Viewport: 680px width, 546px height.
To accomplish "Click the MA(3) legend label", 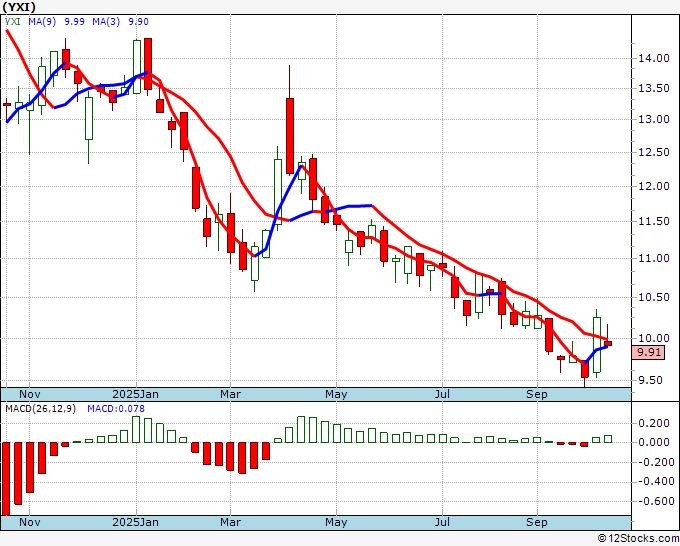I will 106,22.
